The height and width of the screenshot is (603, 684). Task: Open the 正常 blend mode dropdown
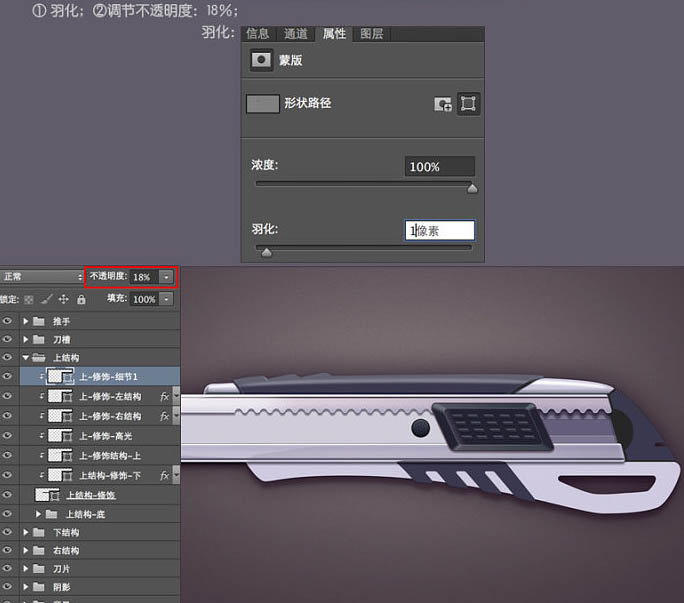point(41,277)
